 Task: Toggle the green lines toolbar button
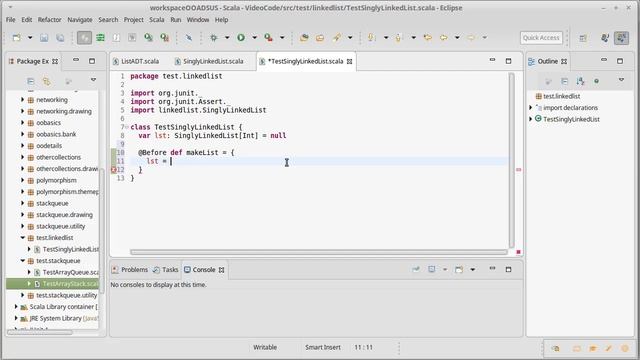[100, 38]
